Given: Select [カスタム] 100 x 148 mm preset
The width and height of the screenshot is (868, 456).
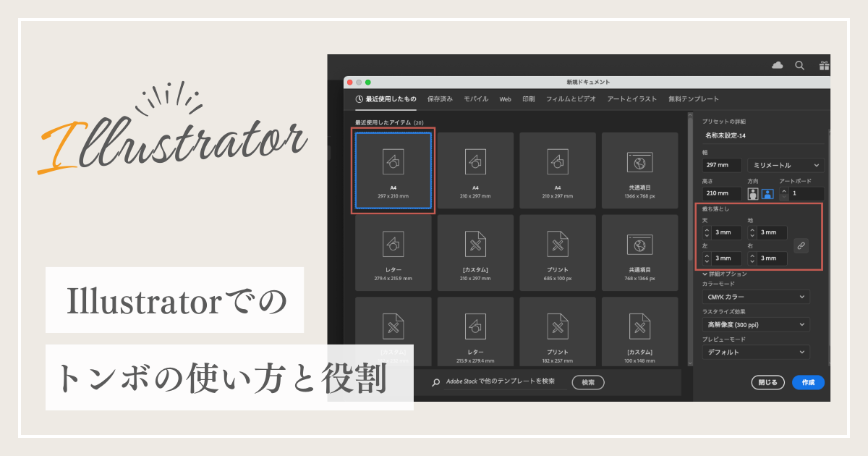Looking at the screenshot, I should (640, 331).
